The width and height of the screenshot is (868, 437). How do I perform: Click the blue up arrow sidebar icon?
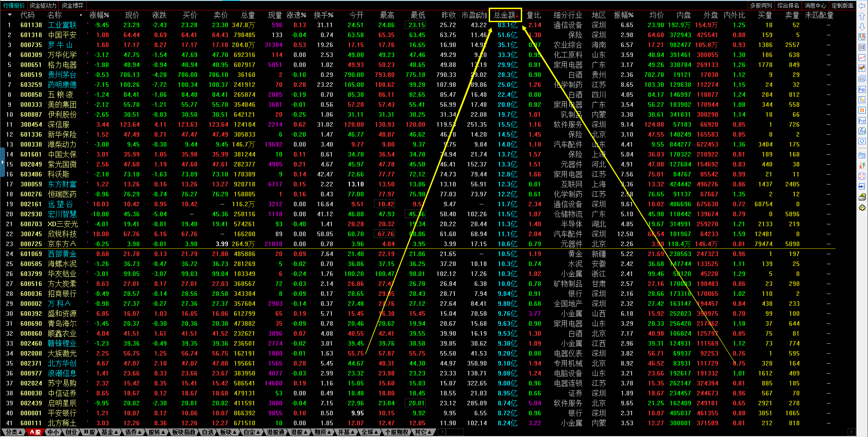[x=862, y=16]
